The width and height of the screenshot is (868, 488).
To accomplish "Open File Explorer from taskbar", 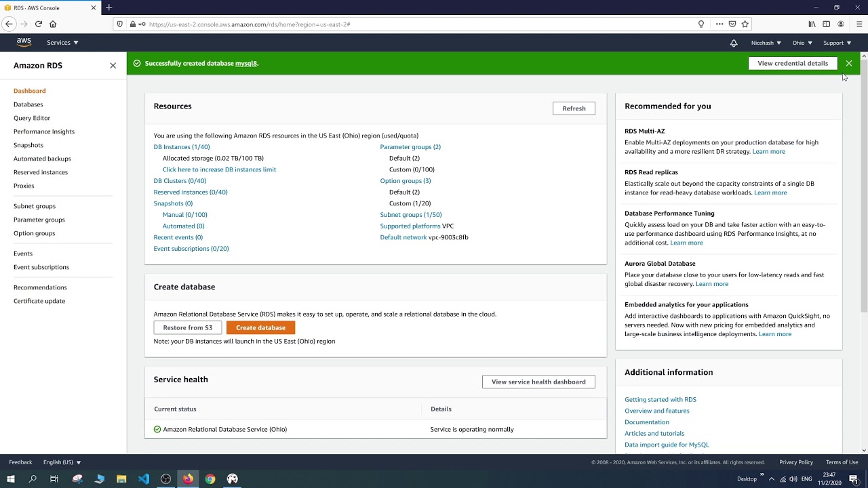I will (121, 479).
